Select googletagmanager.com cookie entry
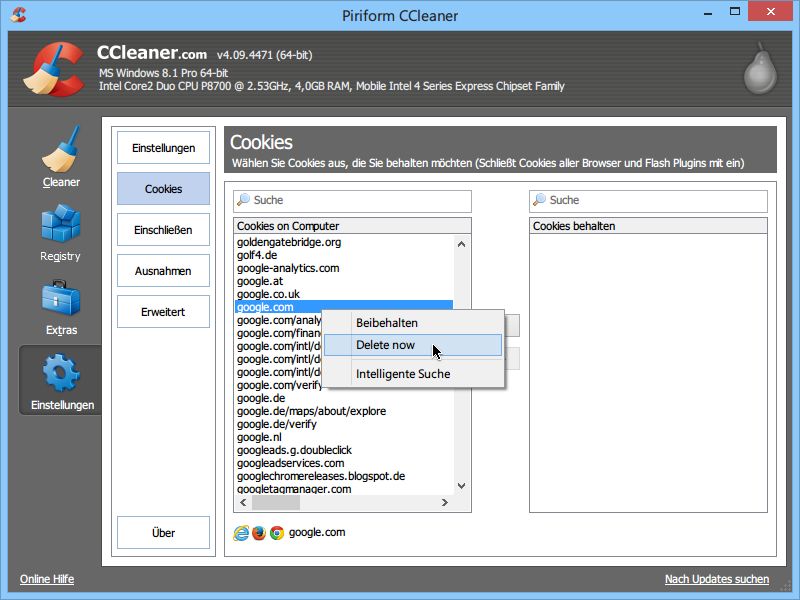The image size is (800, 600). pyautogui.click(x=294, y=489)
